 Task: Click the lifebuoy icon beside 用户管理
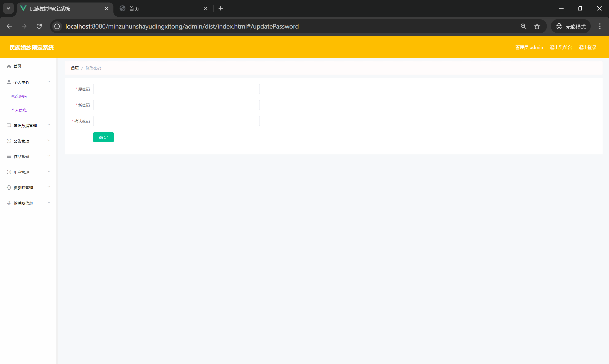9,172
